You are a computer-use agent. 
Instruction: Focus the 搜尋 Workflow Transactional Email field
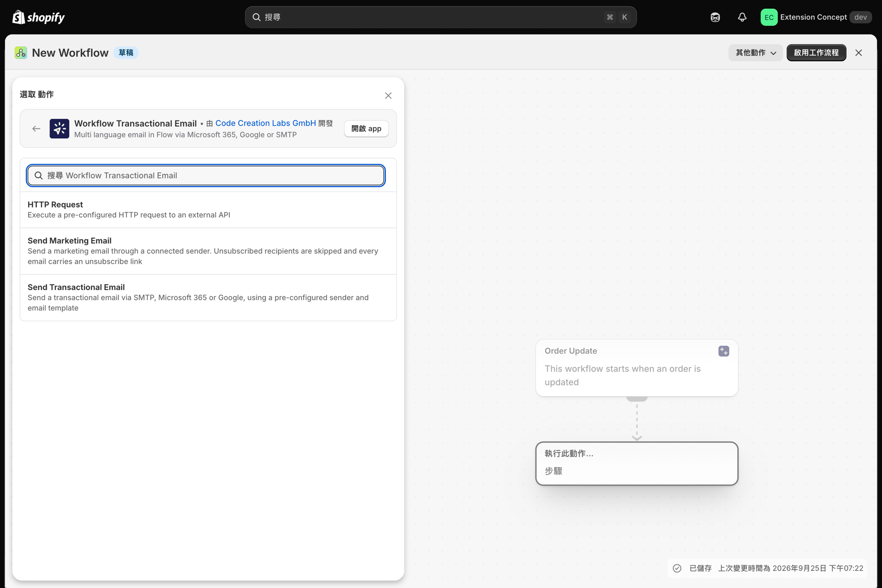point(206,175)
